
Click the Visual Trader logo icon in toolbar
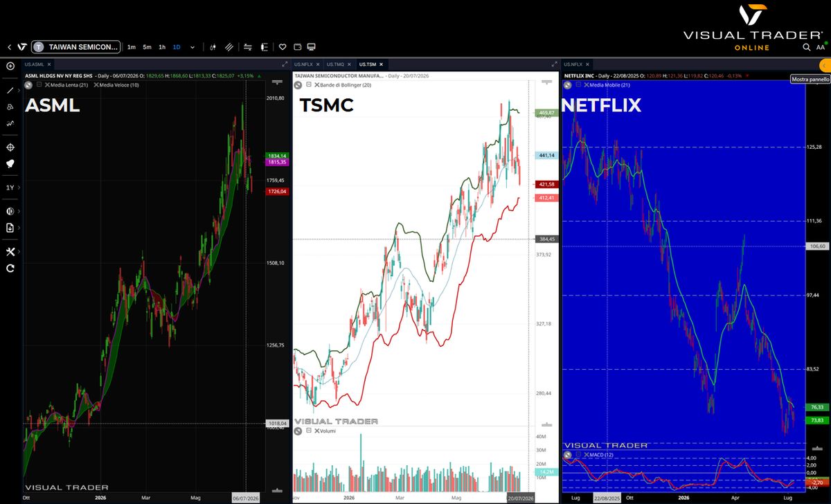click(x=22, y=47)
